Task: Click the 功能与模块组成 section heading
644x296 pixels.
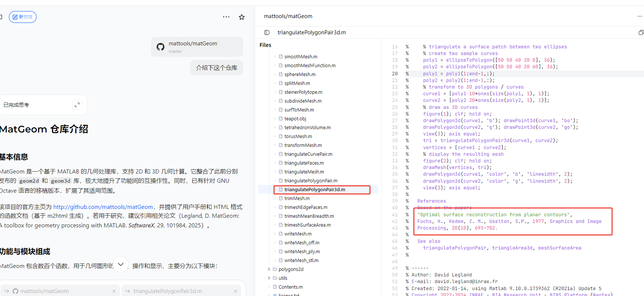Action: (25, 251)
